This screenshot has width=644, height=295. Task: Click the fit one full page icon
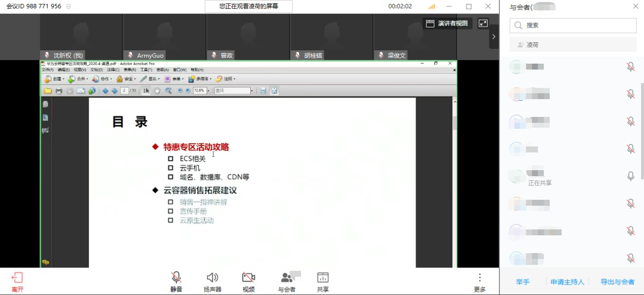pos(274,91)
